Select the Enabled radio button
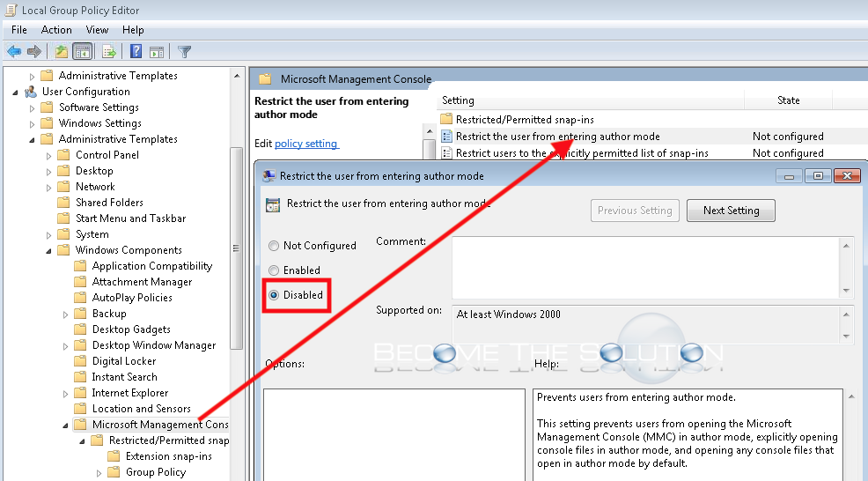868x481 pixels. (274, 270)
